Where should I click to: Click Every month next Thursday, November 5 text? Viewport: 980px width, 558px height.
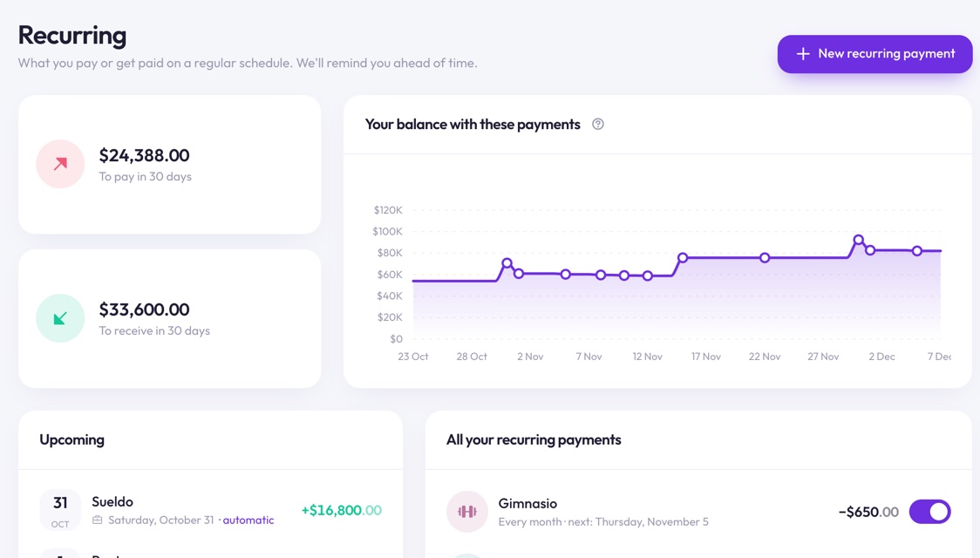pos(603,521)
